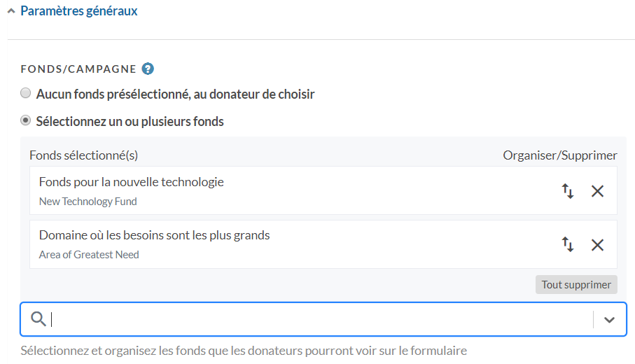The image size is (635, 364).
Task: Reorder 'Fonds pour la nouvelle technologie' using the arrows icon
Action: coord(568,190)
